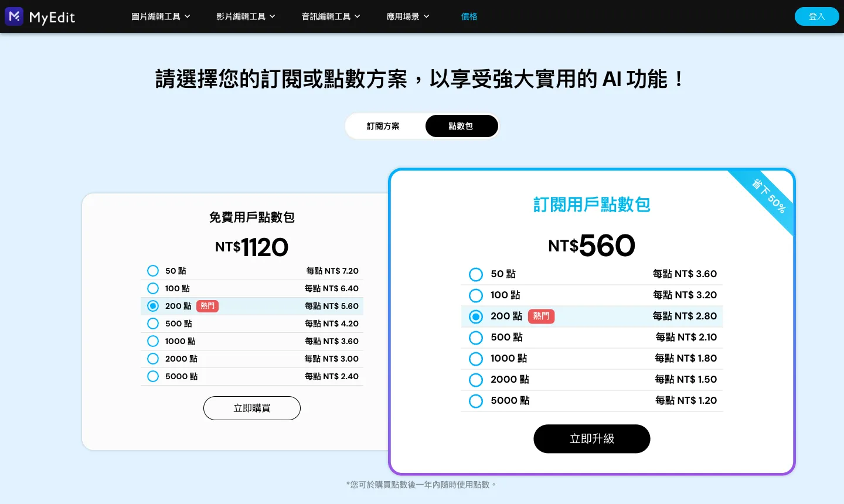Viewport: 844px width, 504px height.
Task: Click the 每點 NT$ 2.40 price text
Action: pyautogui.click(x=332, y=376)
